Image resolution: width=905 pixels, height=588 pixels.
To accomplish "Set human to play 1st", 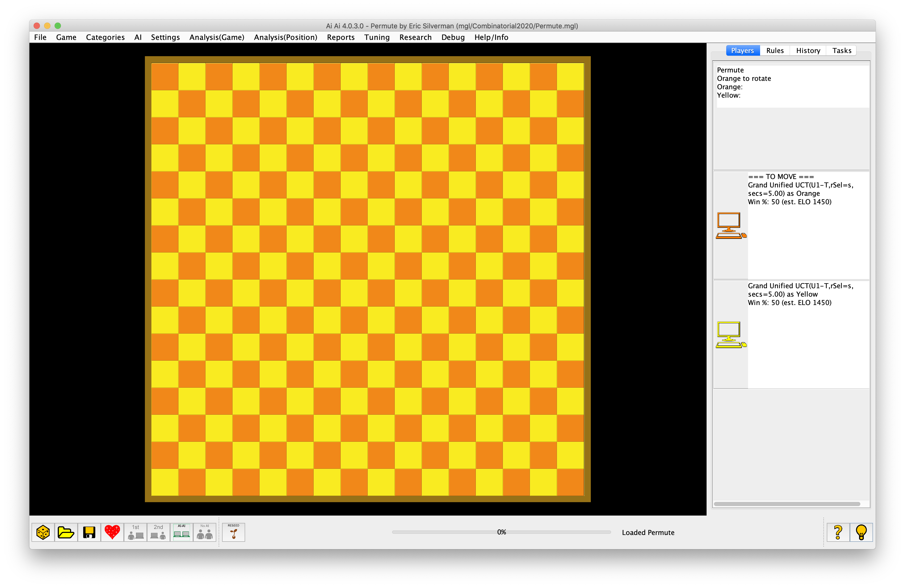I will 135,532.
